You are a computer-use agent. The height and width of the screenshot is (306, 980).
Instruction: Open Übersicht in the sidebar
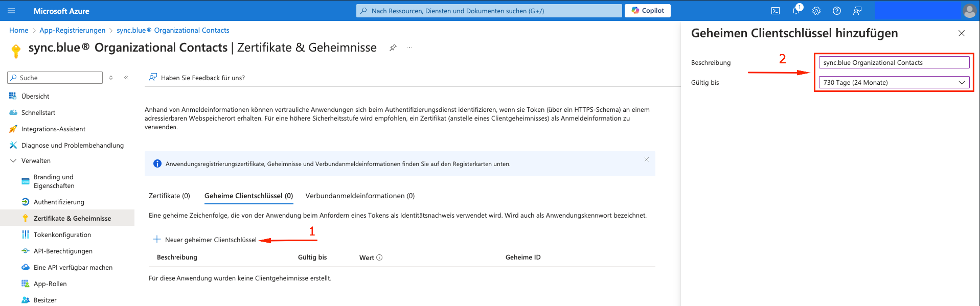point(35,96)
